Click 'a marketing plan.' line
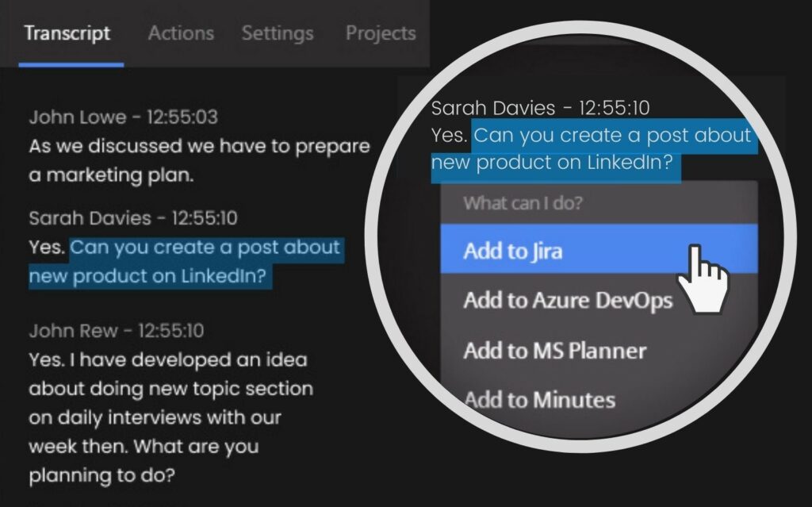Screen dimensions: 812x507 coord(111,175)
